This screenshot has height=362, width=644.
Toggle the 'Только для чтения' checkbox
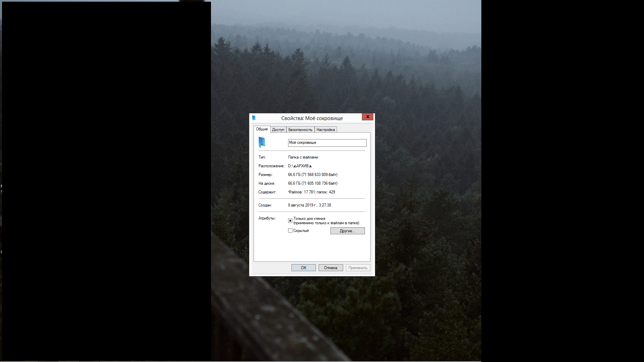tap(290, 221)
